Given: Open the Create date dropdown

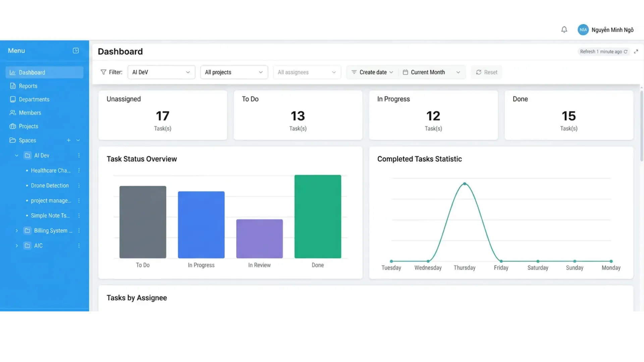Looking at the screenshot, I should 372,72.
